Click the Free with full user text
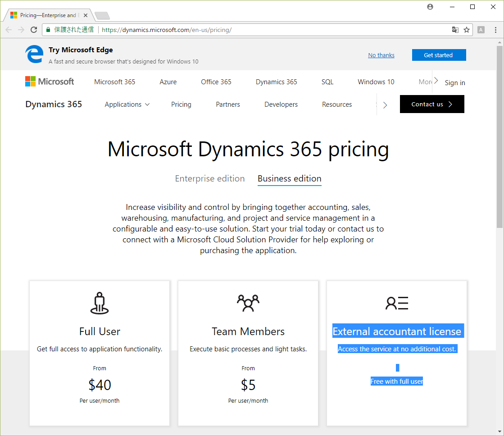This screenshot has width=504, height=436. [397, 381]
